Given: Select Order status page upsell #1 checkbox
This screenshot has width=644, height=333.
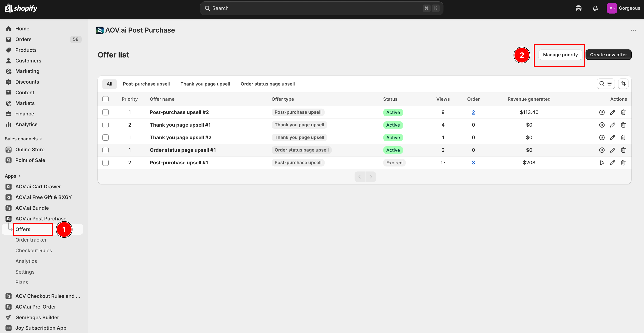Looking at the screenshot, I should click(106, 150).
